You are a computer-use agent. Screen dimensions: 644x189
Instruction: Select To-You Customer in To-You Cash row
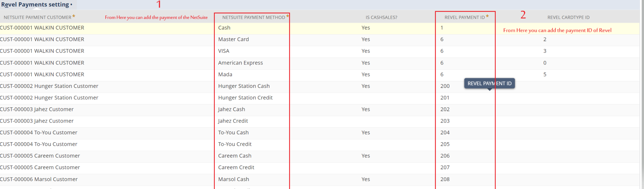coord(38,133)
